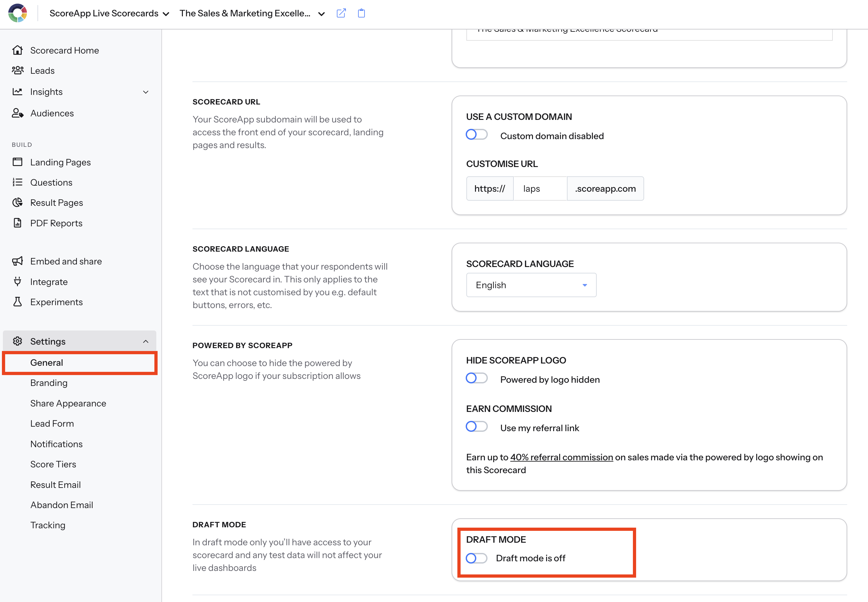Open the Leads page

[x=42, y=71]
